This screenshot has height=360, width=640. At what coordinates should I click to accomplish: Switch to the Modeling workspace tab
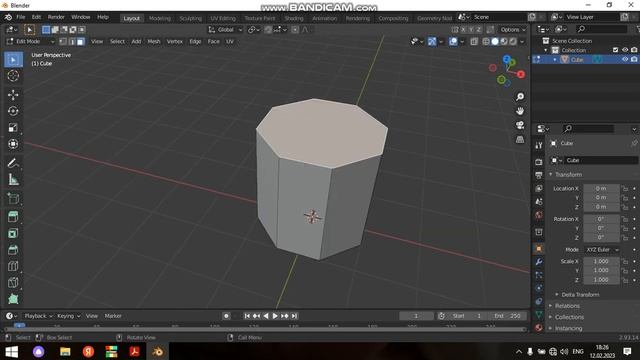tap(160, 18)
